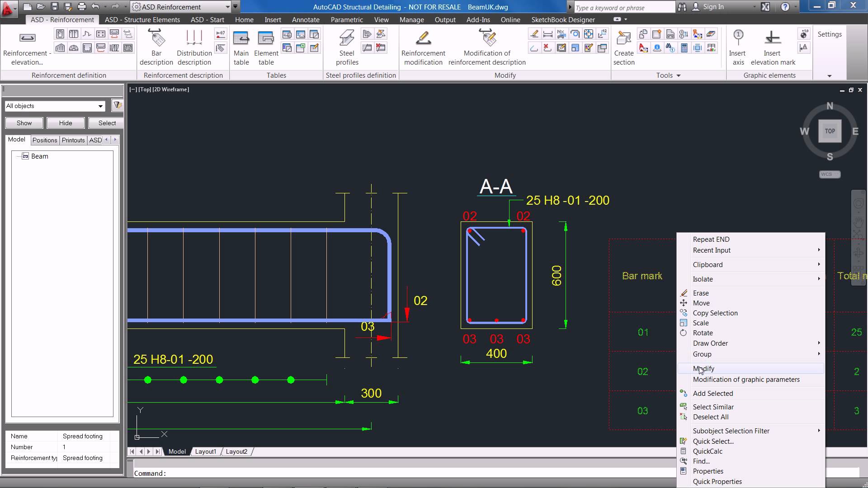
Task: Click the Save icon in quick access toolbar
Action: pyautogui.click(x=54, y=7)
